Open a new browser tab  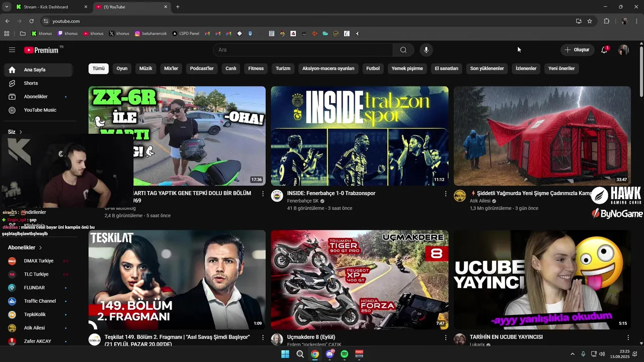[x=178, y=7]
